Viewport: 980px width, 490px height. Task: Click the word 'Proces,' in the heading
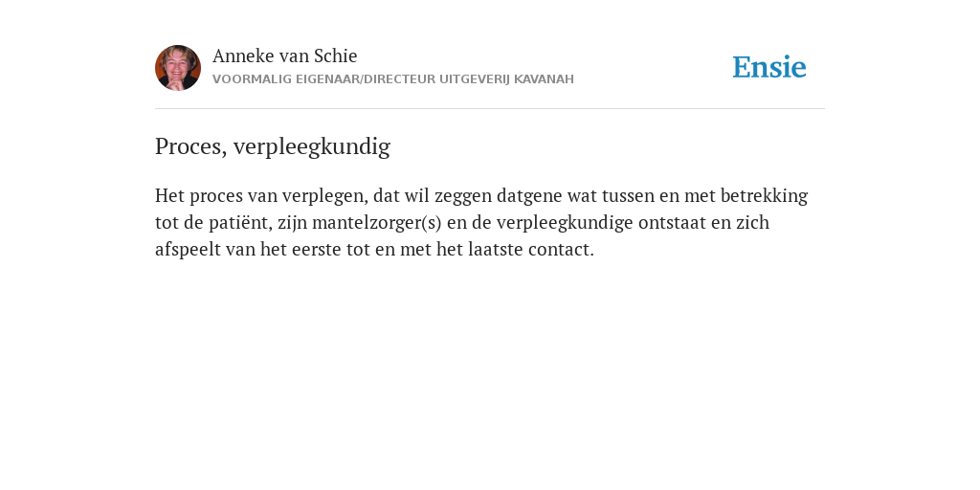[190, 146]
